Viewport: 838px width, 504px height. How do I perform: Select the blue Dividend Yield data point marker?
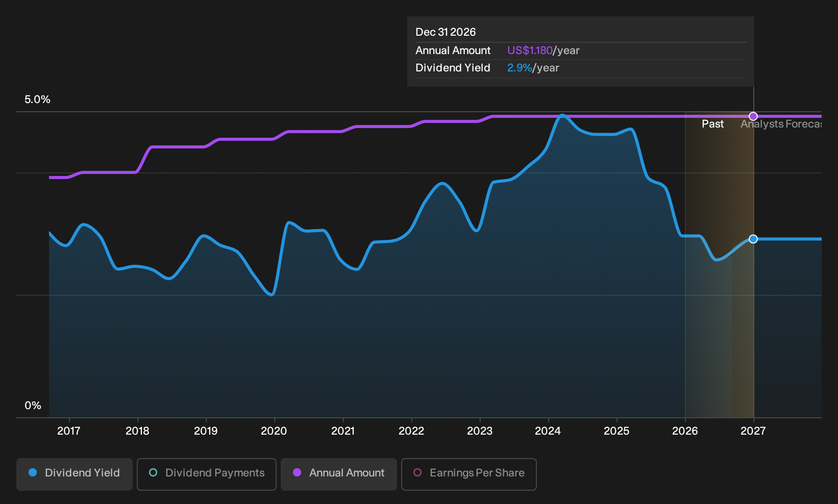753,239
